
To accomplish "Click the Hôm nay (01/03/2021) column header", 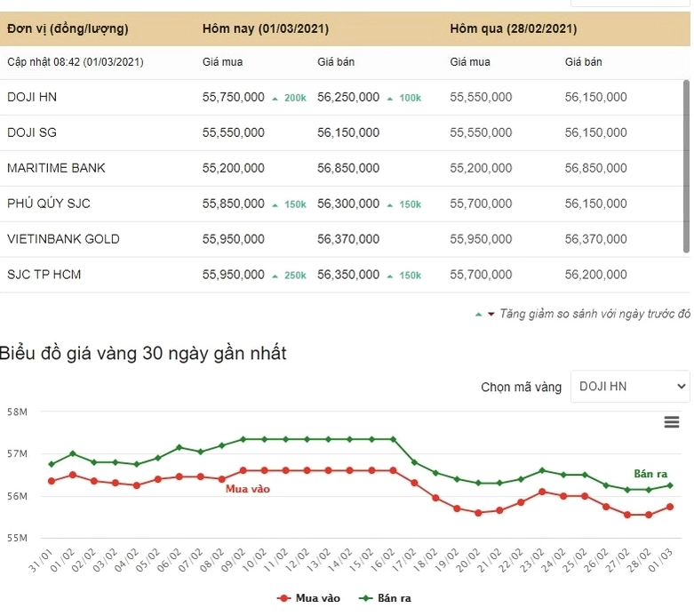I will [x=266, y=28].
